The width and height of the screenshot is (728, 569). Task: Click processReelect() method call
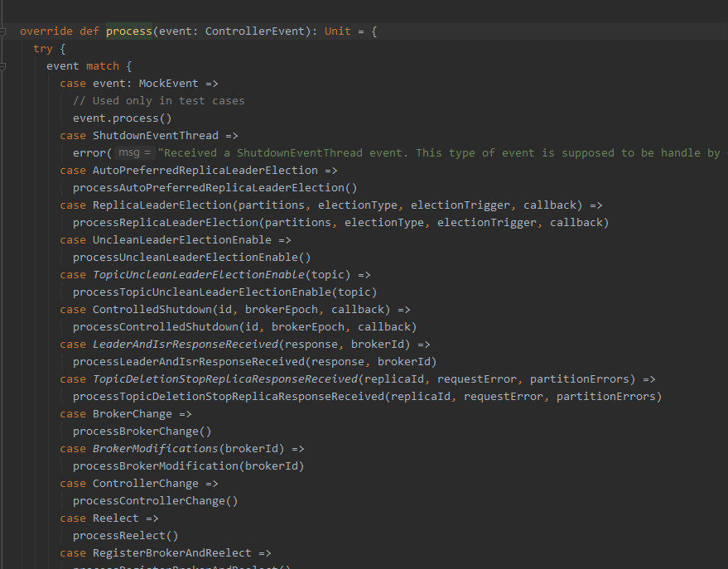coord(125,536)
